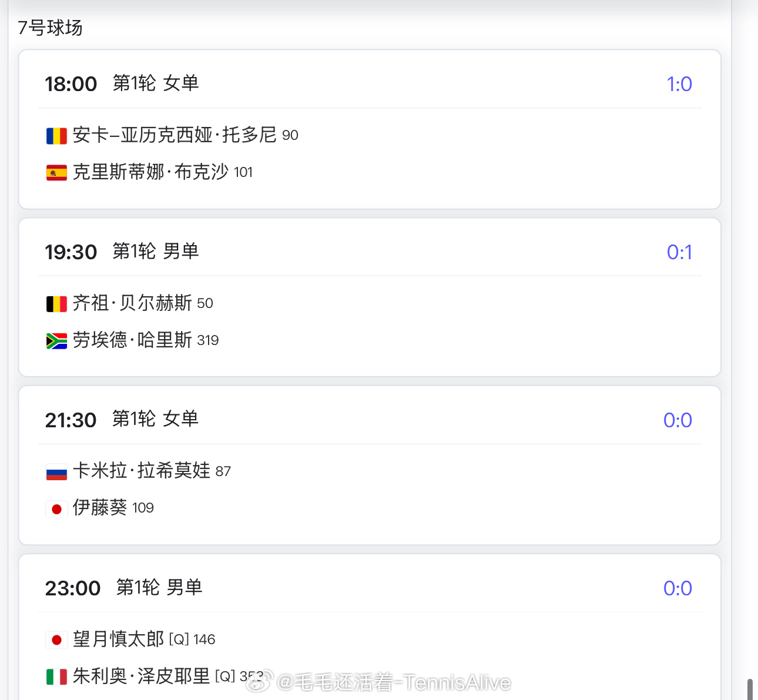Click the Japanese flag beside 望月慎太郎

click(56, 640)
